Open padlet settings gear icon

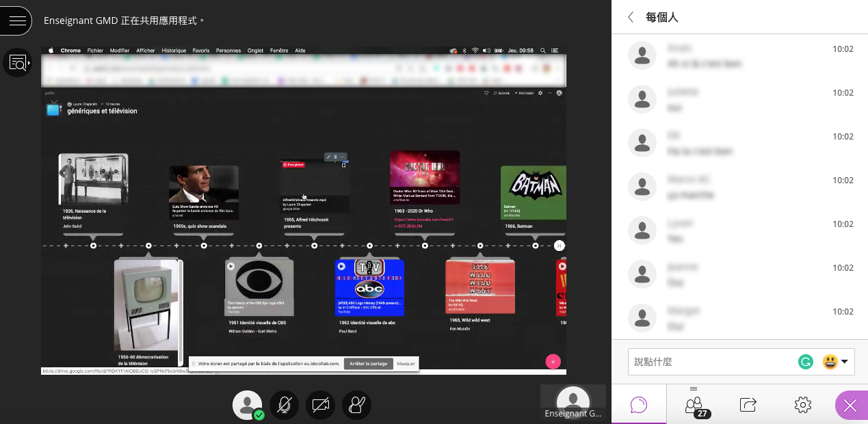click(540, 92)
